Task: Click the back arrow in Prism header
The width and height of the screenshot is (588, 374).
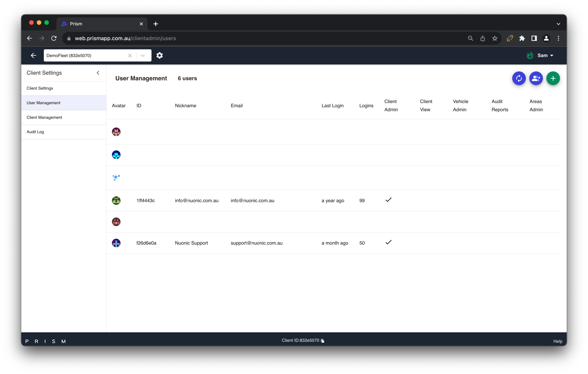Action: pyautogui.click(x=33, y=55)
